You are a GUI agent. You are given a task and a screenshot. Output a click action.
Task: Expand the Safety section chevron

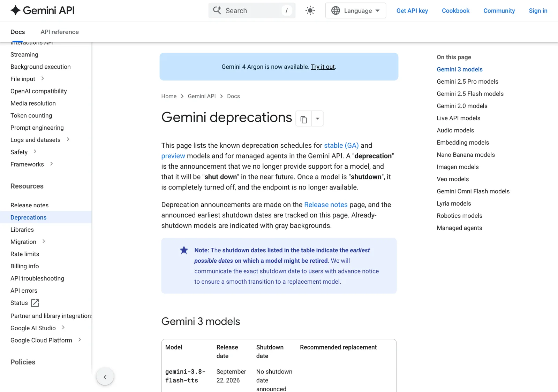[x=35, y=152]
